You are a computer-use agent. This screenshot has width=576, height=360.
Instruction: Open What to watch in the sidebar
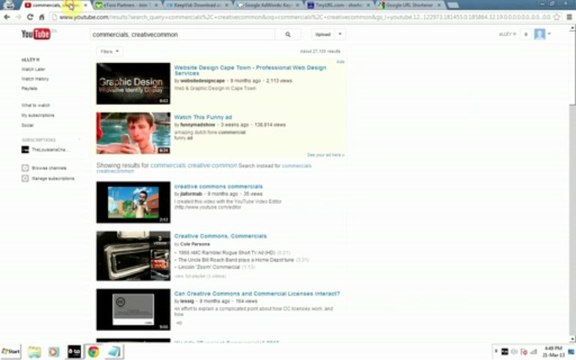(36, 105)
